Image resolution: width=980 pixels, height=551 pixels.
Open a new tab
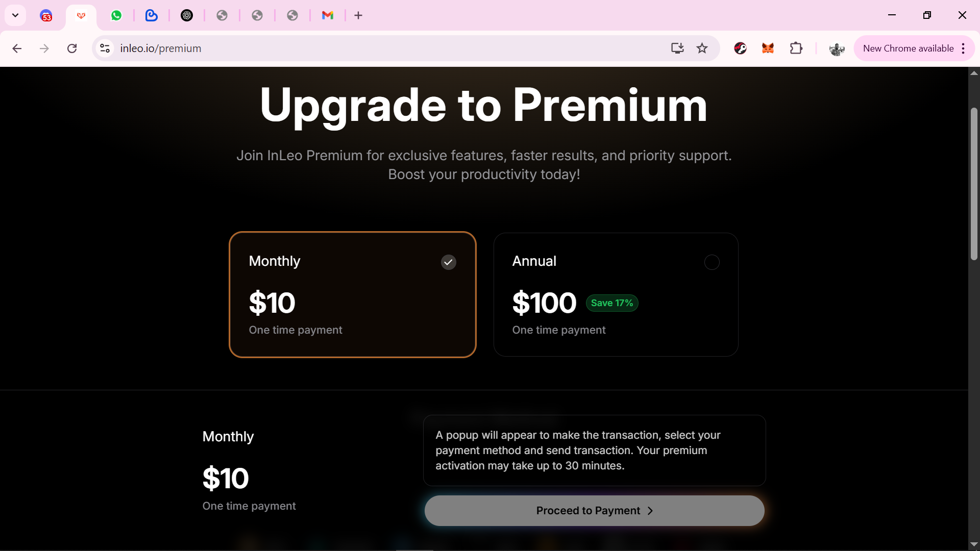coord(358,15)
